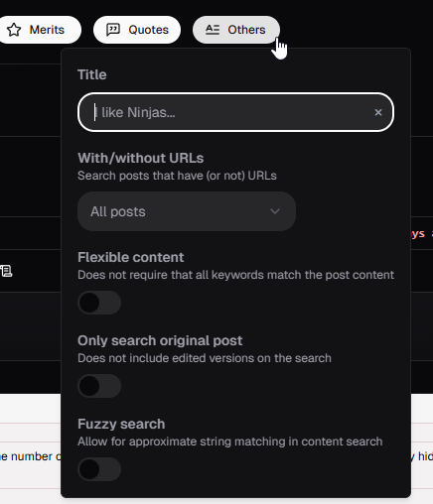Click the Only search original post label
This screenshot has height=504, width=433.
tap(160, 340)
